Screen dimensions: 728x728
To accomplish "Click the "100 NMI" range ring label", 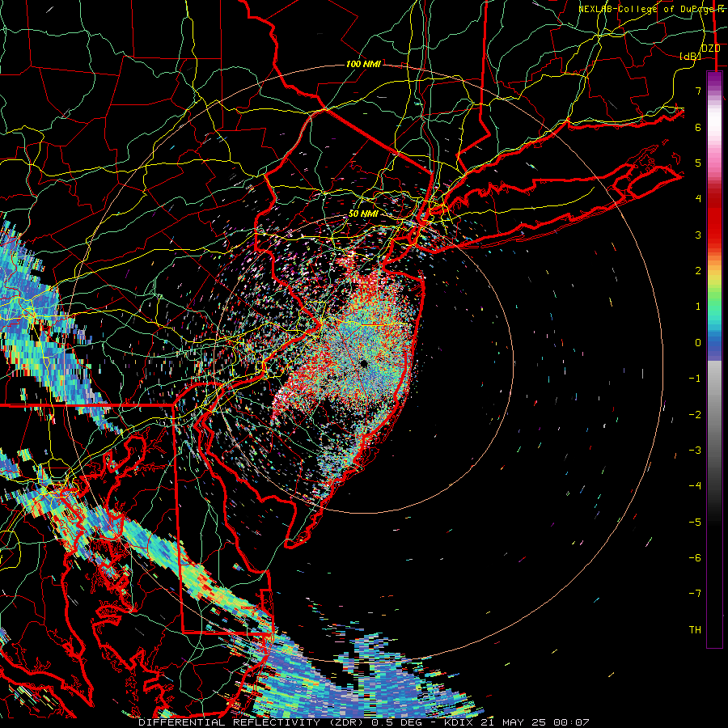I will point(363,64).
